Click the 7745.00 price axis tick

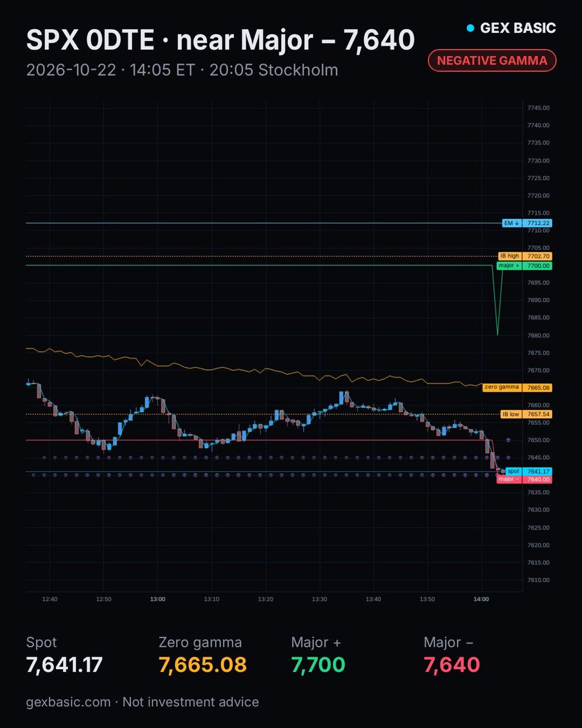[x=538, y=108]
